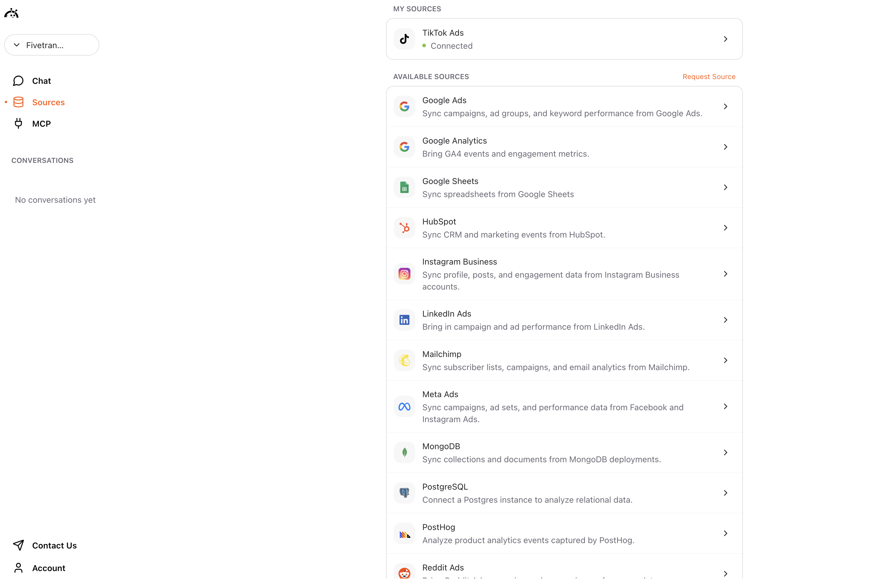Viewport: 869px width, 588px height.
Task: Go to Chat in sidebar
Action: [x=41, y=81]
